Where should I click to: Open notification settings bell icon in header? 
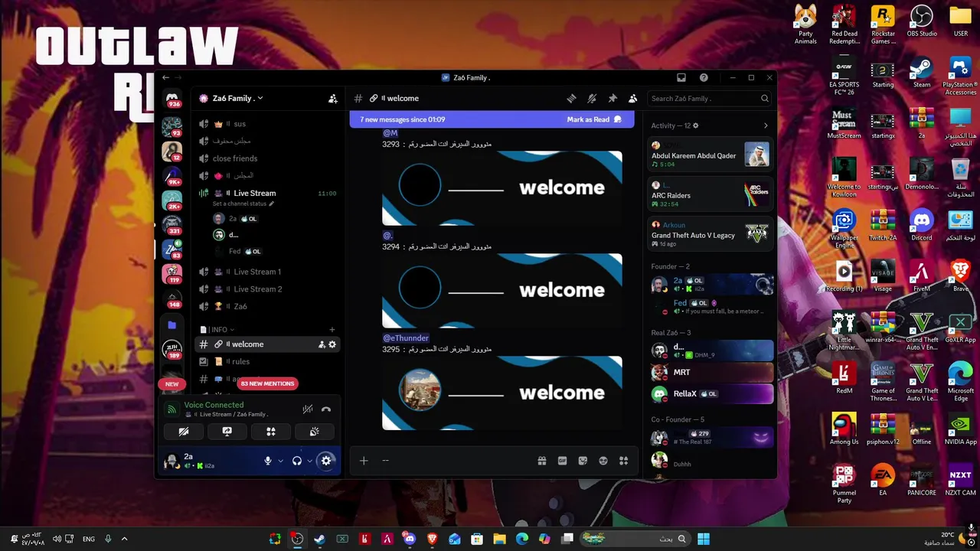(592, 99)
